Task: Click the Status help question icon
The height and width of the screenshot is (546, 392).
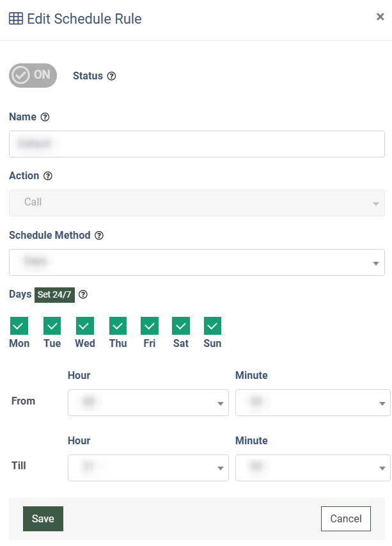Action: click(x=111, y=76)
